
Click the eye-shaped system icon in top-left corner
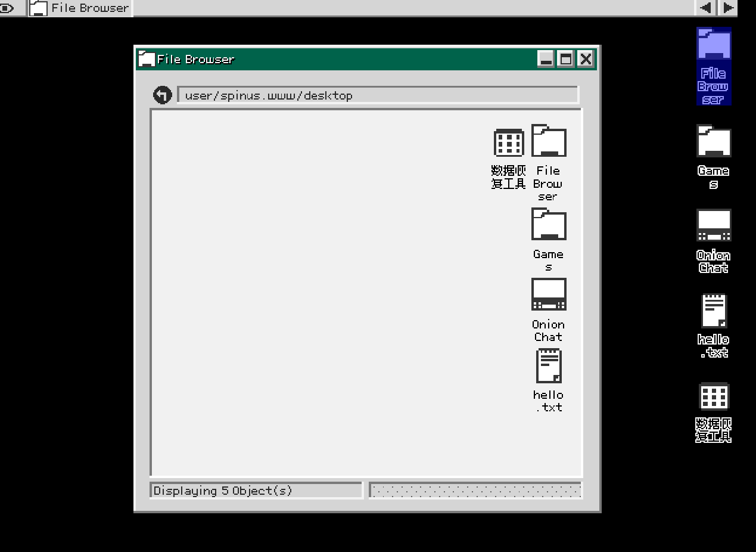click(7, 8)
